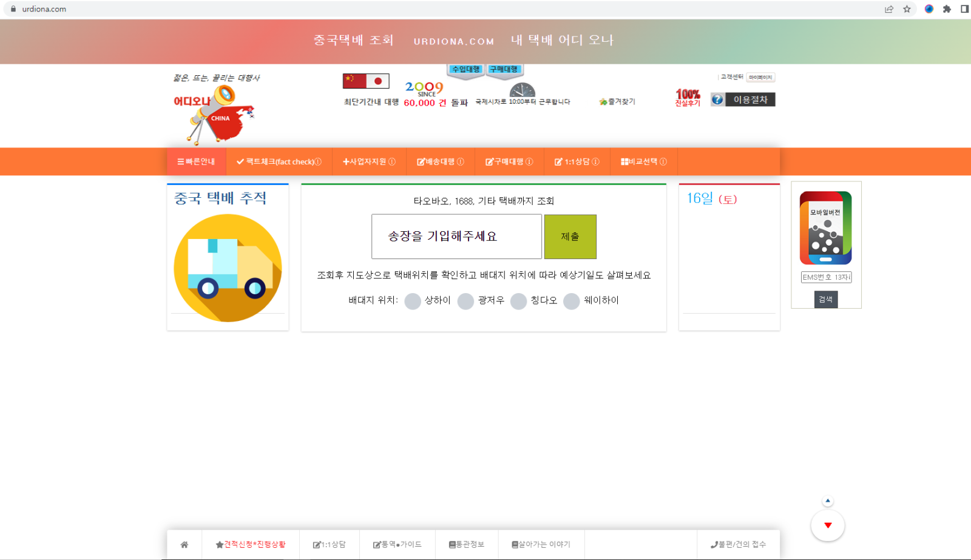Open 통관정보 in the bottom bar
971x560 pixels.
click(467, 545)
